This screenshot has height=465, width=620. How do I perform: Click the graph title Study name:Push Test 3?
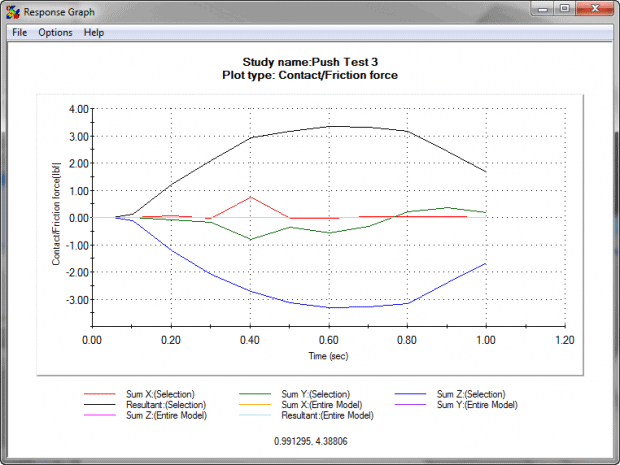coord(310,62)
